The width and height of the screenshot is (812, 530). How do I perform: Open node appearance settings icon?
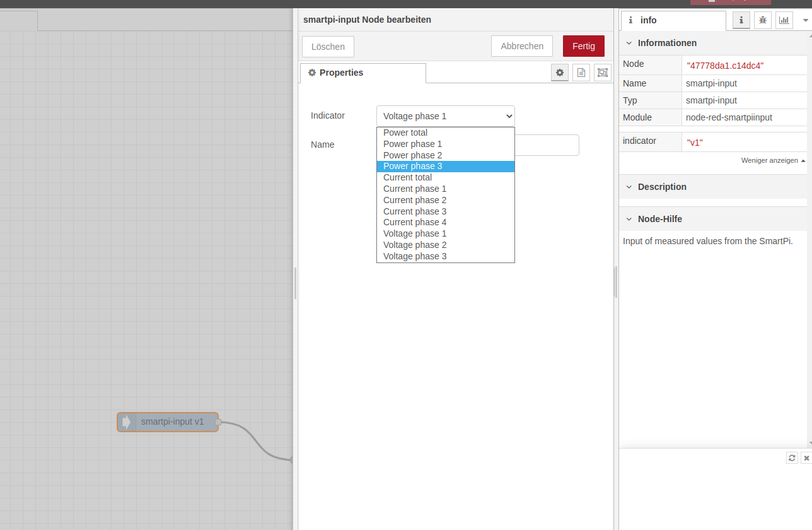pos(603,73)
